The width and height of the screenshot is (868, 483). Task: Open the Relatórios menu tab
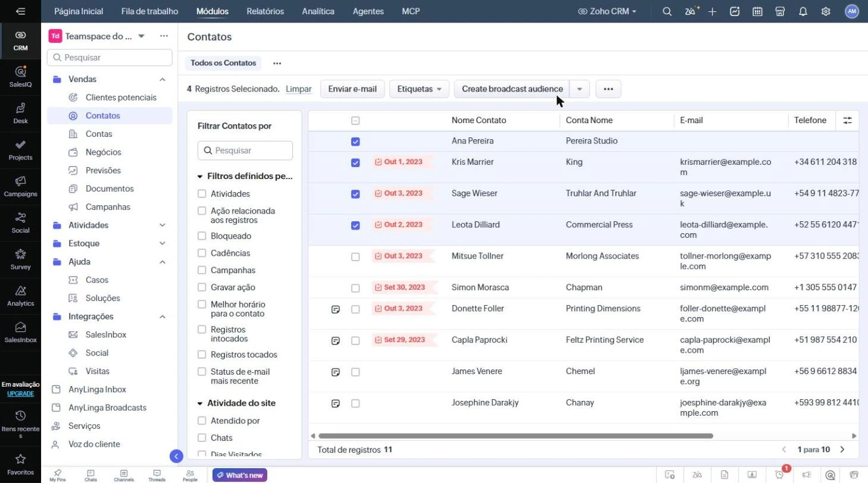pos(265,11)
